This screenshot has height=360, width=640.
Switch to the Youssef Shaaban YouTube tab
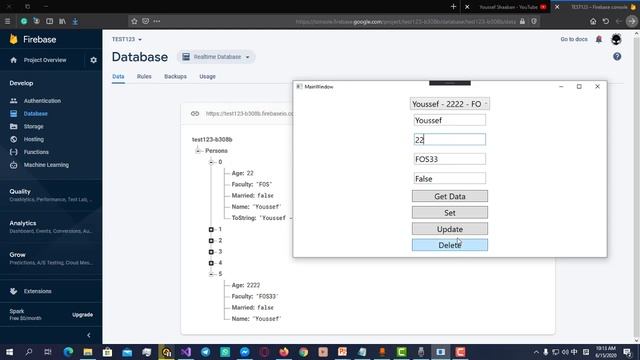tap(509, 7)
